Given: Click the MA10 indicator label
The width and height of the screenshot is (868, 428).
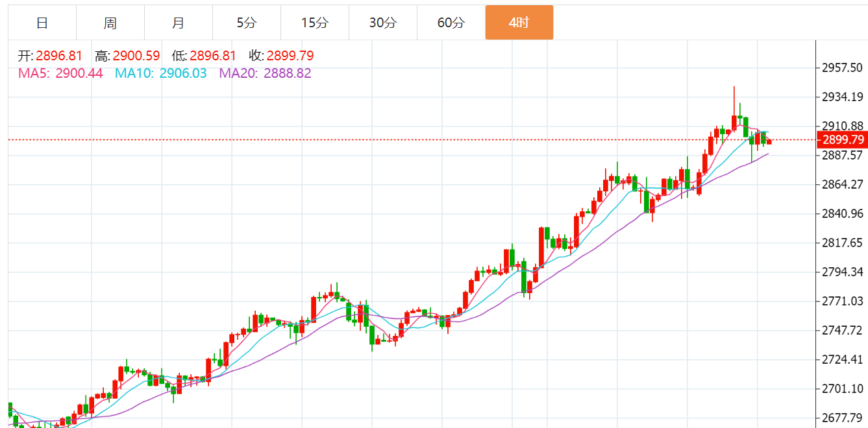Looking at the screenshot, I should [x=160, y=73].
